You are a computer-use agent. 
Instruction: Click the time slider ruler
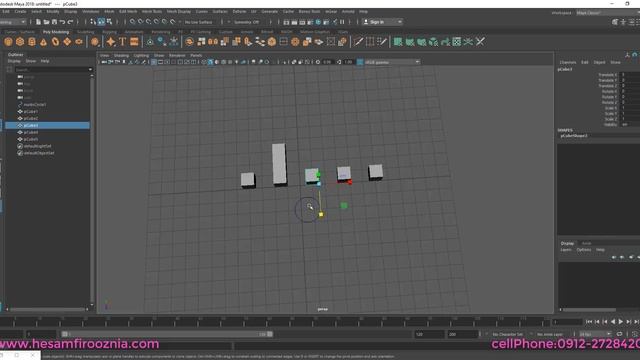276,322
